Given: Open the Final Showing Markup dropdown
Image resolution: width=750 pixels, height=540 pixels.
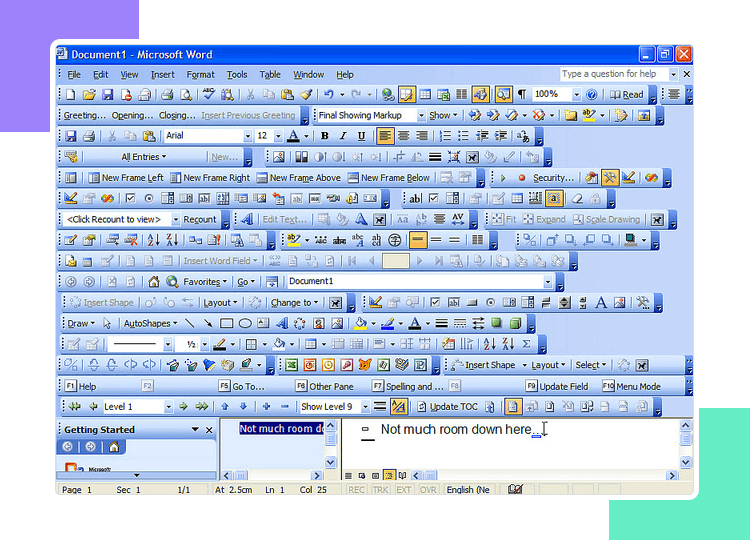Looking at the screenshot, I should 421,115.
